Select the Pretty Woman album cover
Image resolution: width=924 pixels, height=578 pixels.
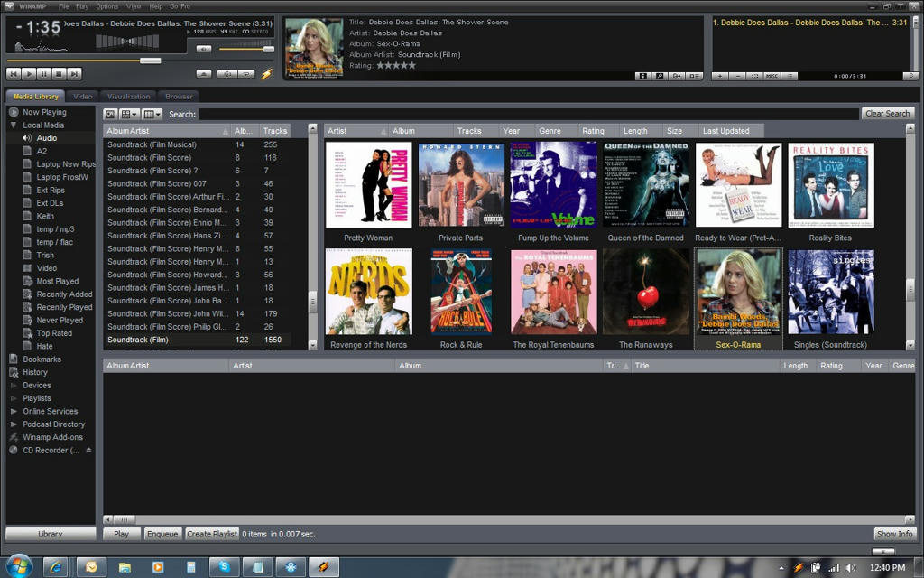point(368,185)
